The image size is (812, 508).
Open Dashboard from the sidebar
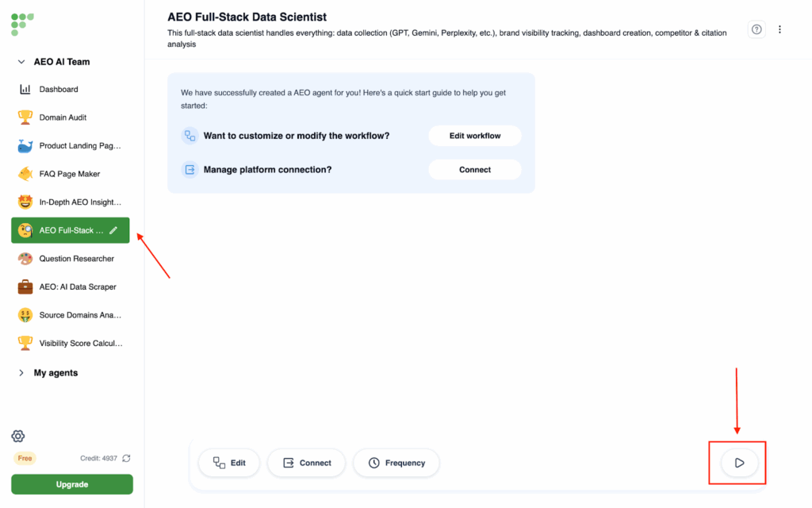[59, 90]
